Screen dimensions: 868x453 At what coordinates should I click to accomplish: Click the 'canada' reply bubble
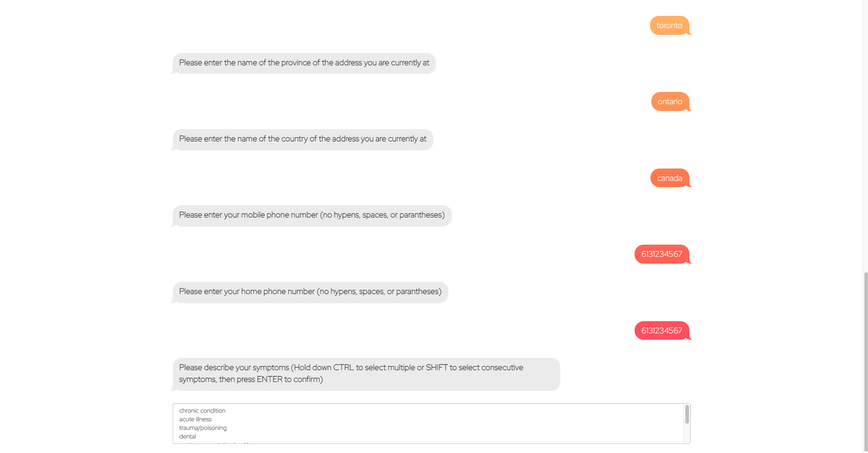[x=669, y=178]
